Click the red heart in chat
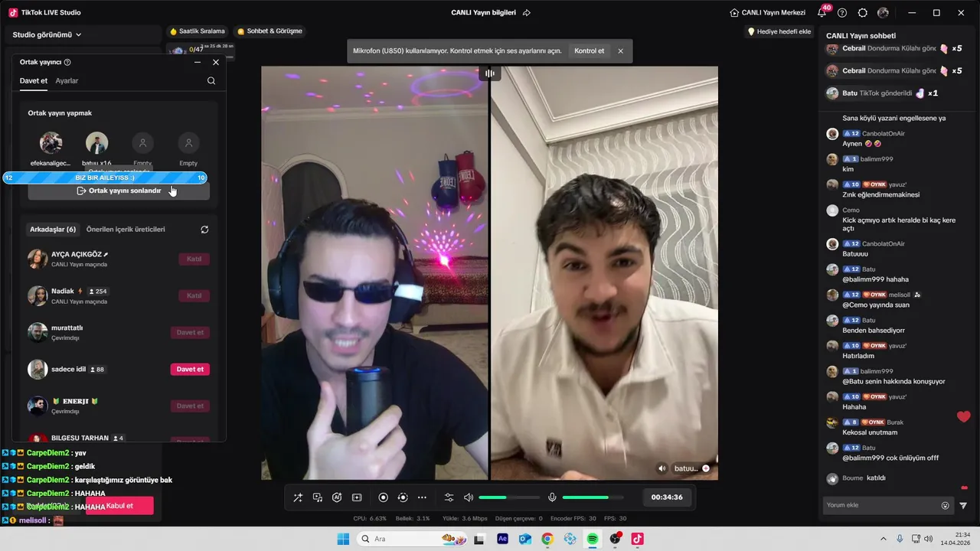This screenshot has height=551, width=980. 963,417
